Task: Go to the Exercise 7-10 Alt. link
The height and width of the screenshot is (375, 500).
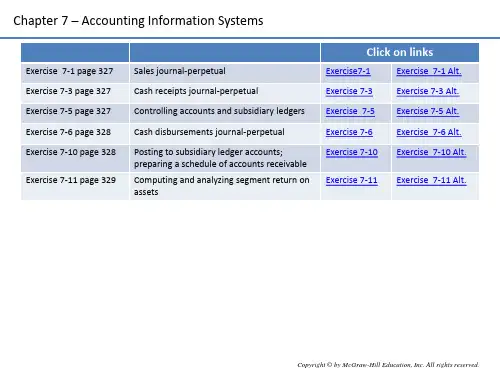Action: (x=431, y=152)
